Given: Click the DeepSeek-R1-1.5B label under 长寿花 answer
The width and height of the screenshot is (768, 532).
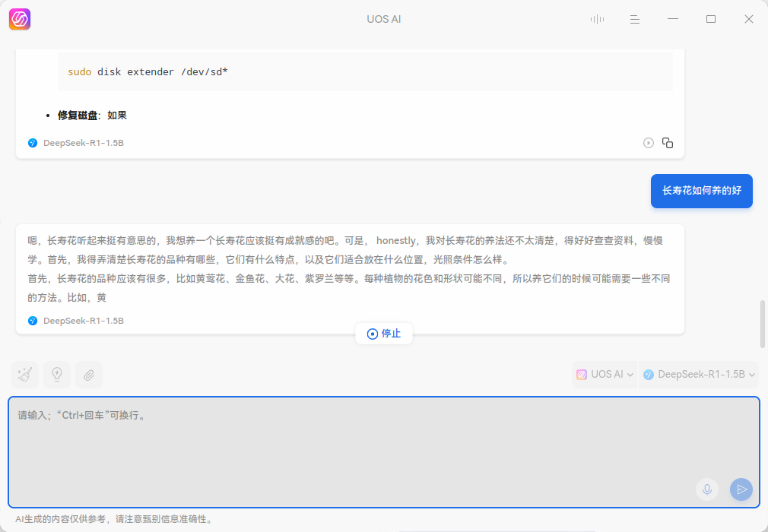Looking at the screenshot, I should tap(84, 321).
